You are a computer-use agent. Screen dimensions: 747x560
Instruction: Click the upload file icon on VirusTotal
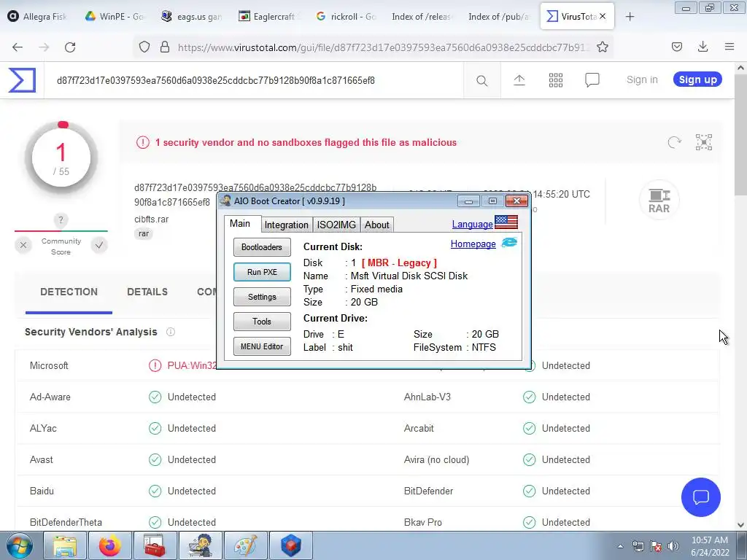coord(519,80)
